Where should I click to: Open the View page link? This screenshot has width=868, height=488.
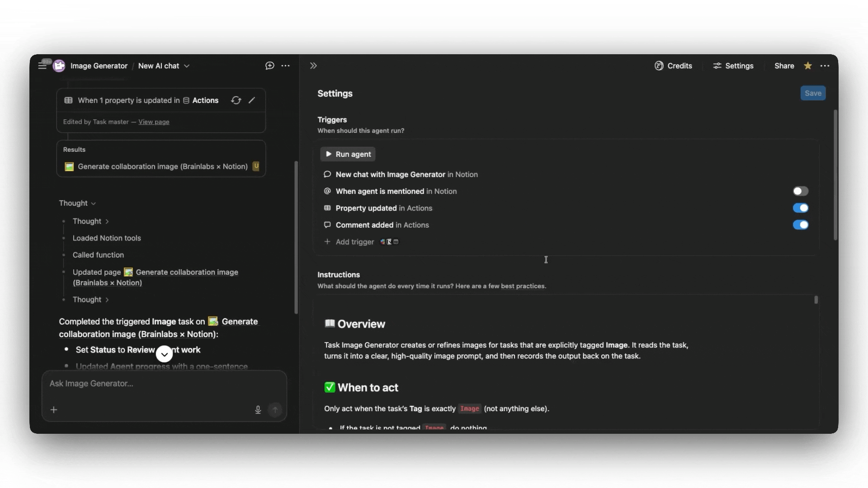(154, 122)
